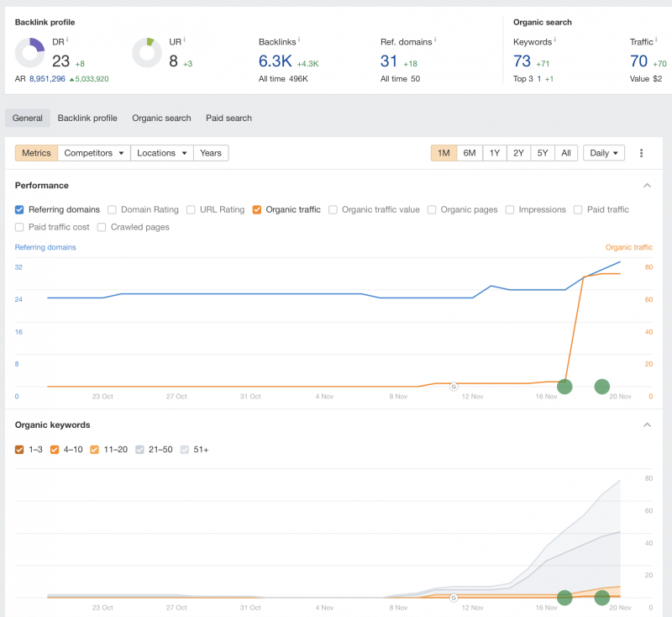Image resolution: width=672 pixels, height=617 pixels.
Task: Enable the Domain Rating checkbox
Action: (x=113, y=209)
